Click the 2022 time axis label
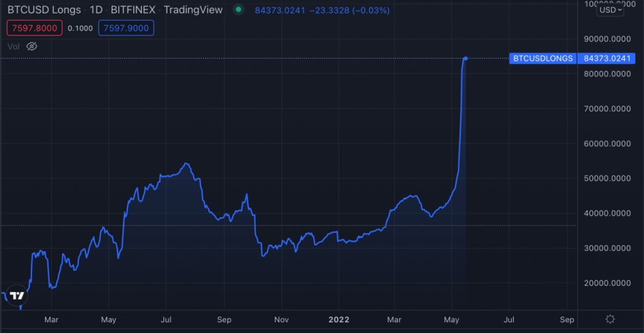 point(339,319)
